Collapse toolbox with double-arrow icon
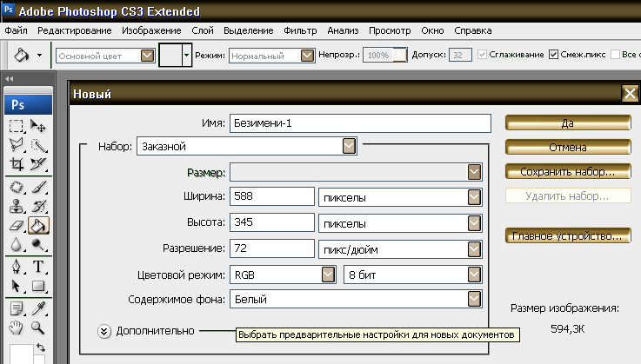The image size is (641, 364). (x=9, y=79)
